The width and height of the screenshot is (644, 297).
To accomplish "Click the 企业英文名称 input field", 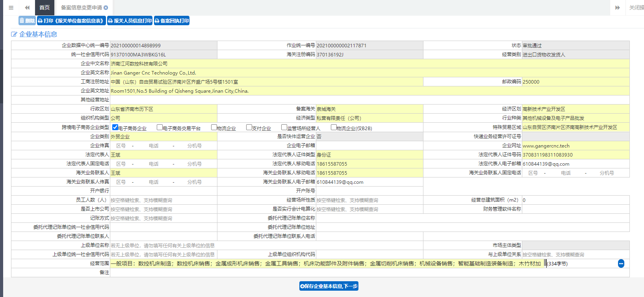I will (370, 73).
